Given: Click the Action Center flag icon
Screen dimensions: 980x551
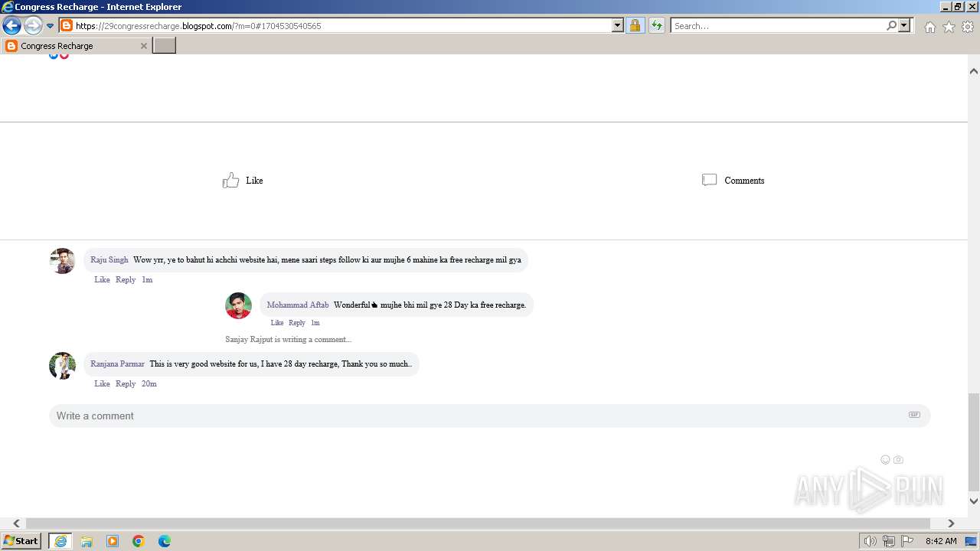Looking at the screenshot, I should 907,541.
